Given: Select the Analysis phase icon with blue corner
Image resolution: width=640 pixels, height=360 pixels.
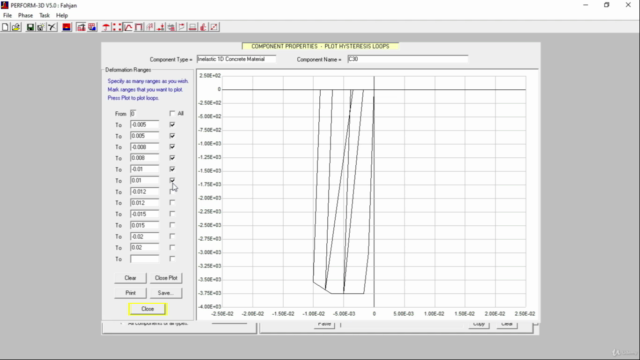Looking at the screenshot, I should (x=92, y=27).
